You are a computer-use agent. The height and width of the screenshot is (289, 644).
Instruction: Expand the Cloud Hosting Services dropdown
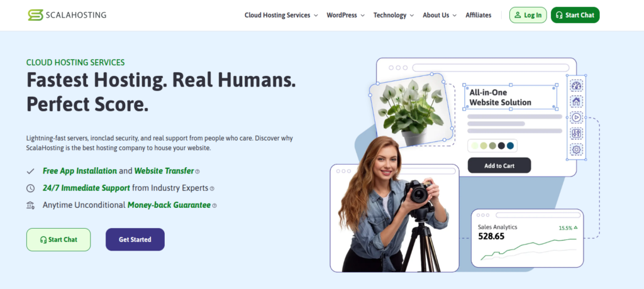click(x=281, y=15)
